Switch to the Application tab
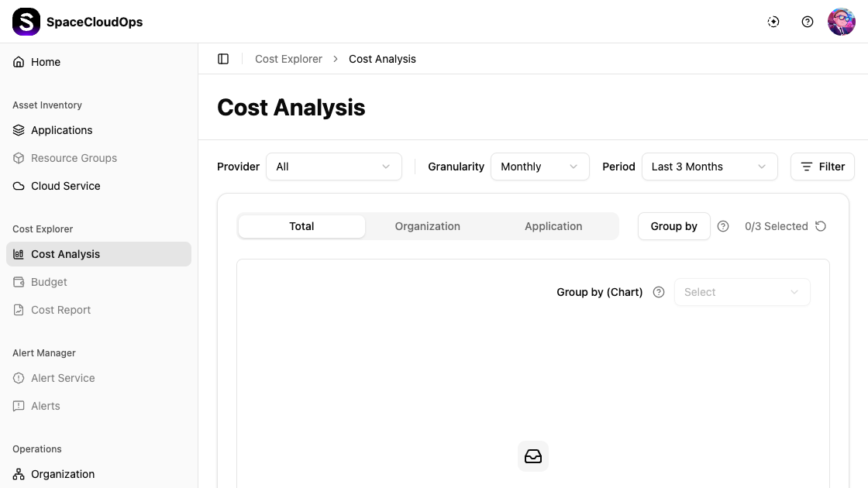Screen dimensions: 868x488 [x=553, y=226]
